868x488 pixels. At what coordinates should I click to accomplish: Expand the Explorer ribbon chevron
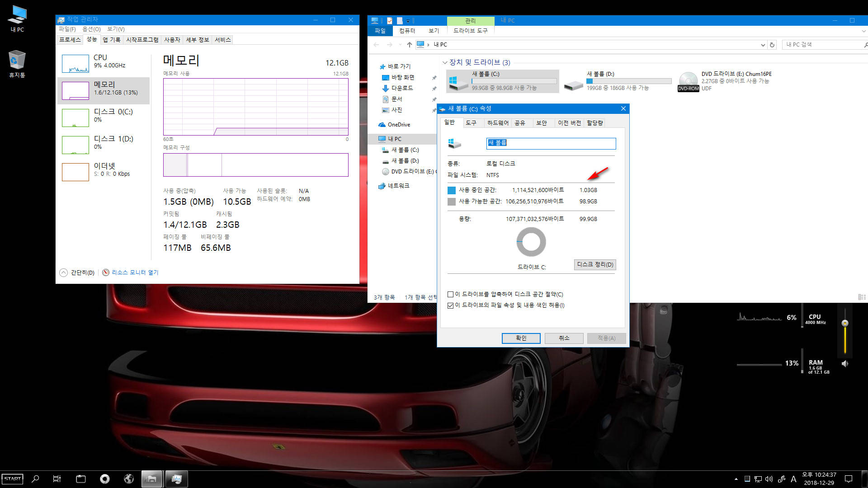(x=863, y=31)
